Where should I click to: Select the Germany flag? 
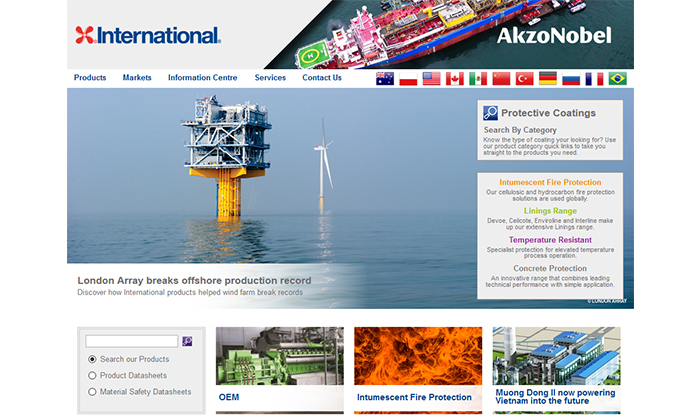[x=548, y=79]
